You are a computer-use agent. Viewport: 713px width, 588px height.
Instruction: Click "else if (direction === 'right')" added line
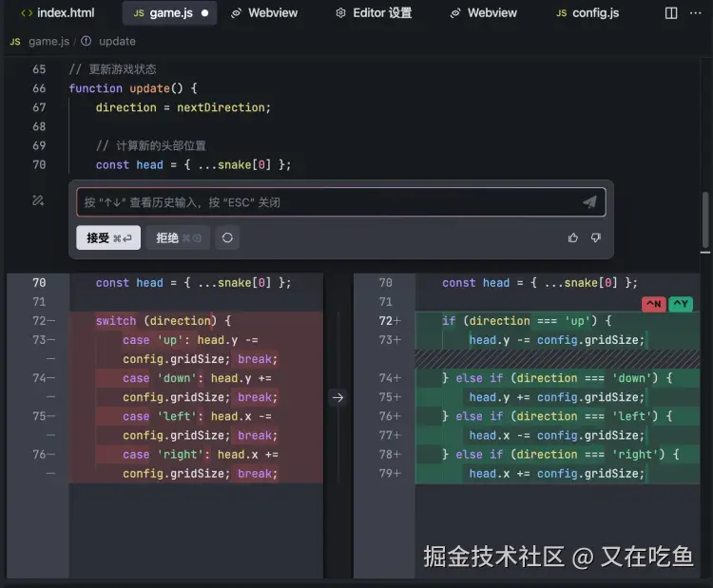(x=560, y=454)
